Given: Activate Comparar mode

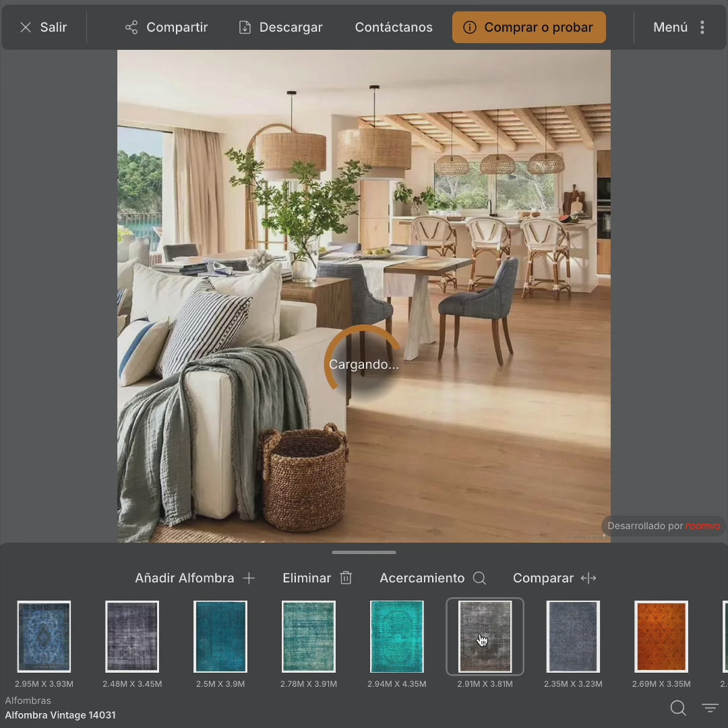Looking at the screenshot, I should point(543,578).
